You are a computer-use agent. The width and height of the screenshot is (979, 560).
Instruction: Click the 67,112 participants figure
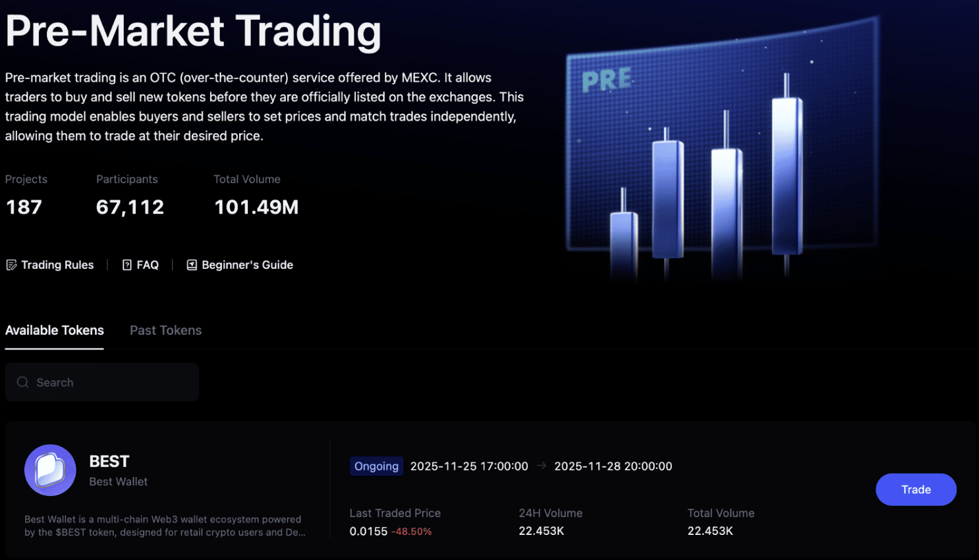pyautogui.click(x=130, y=208)
